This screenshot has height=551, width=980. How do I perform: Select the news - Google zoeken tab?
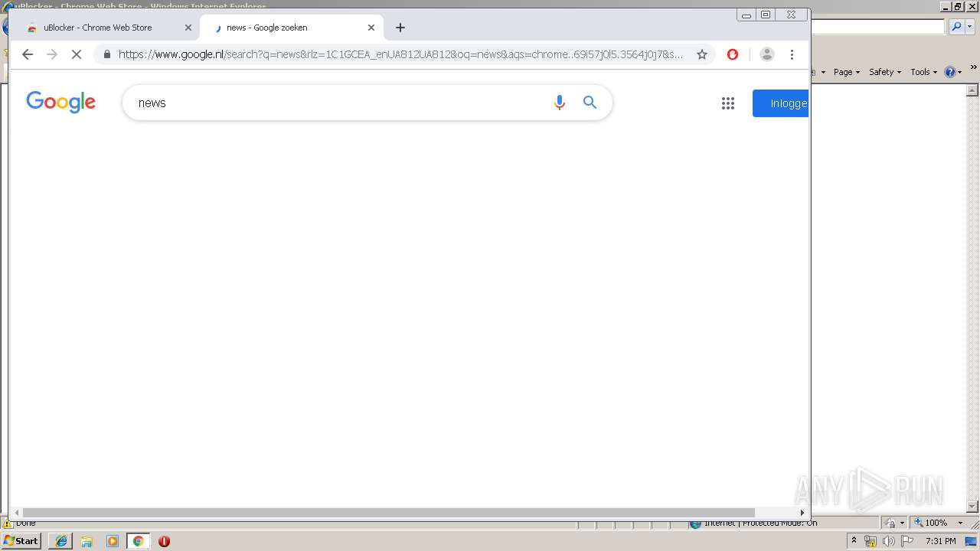[x=291, y=28]
